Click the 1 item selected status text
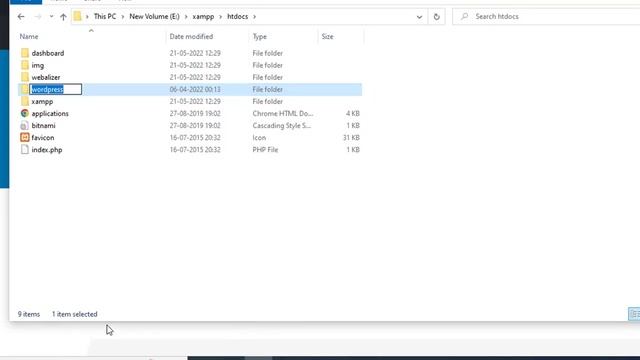This screenshot has width=640, height=360. click(75, 314)
